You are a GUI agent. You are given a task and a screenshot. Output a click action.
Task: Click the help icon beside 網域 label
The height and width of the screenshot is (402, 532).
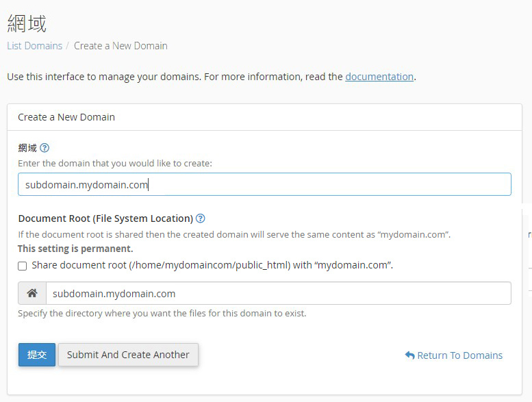click(x=45, y=148)
